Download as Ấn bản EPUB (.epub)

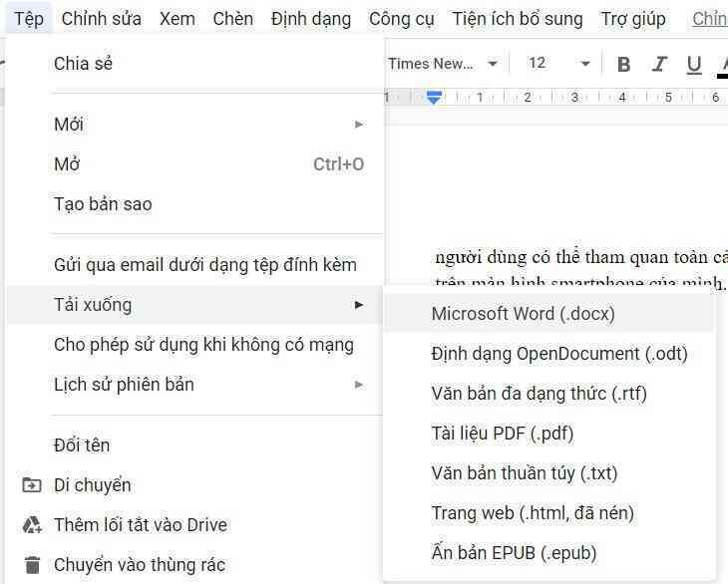coord(548,553)
